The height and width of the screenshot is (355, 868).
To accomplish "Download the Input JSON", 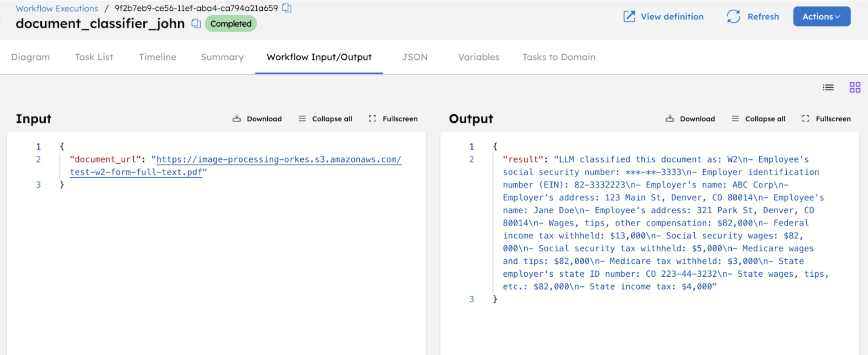I will tap(257, 119).
